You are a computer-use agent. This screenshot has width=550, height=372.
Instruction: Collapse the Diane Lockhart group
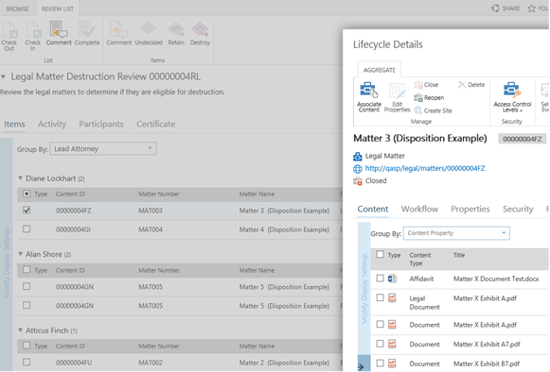(20, 178)
